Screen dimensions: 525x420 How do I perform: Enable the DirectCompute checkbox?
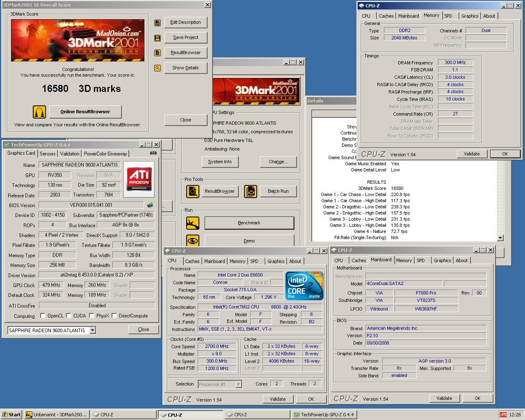[114, 316]
